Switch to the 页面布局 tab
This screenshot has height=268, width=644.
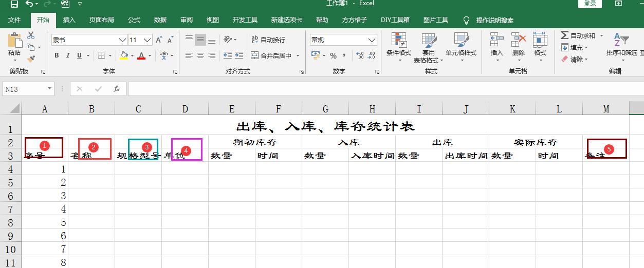[x=102, y=20]
